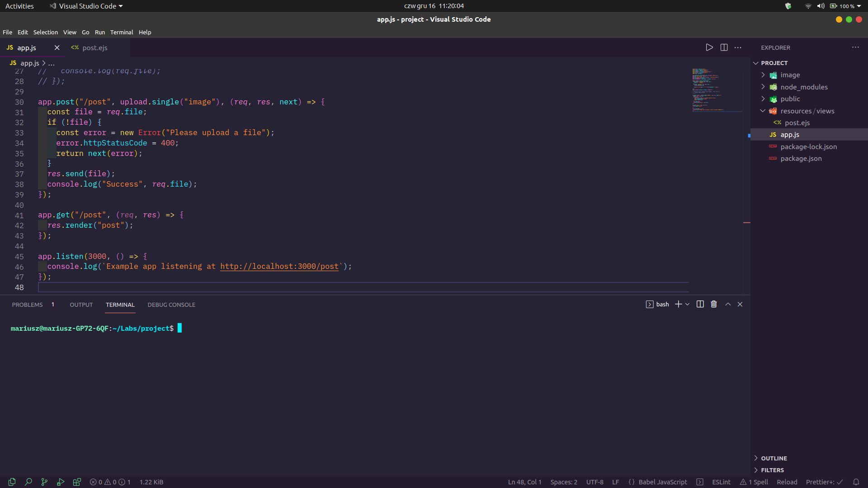Screen dimensions: 868x488
Task: Close the app.js editor tab
Action: coord(57,47)
